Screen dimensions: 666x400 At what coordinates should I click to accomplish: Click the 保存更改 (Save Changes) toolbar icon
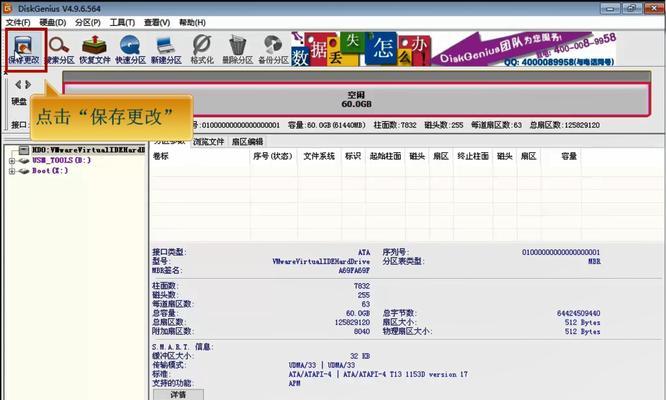tap(24, 49)
